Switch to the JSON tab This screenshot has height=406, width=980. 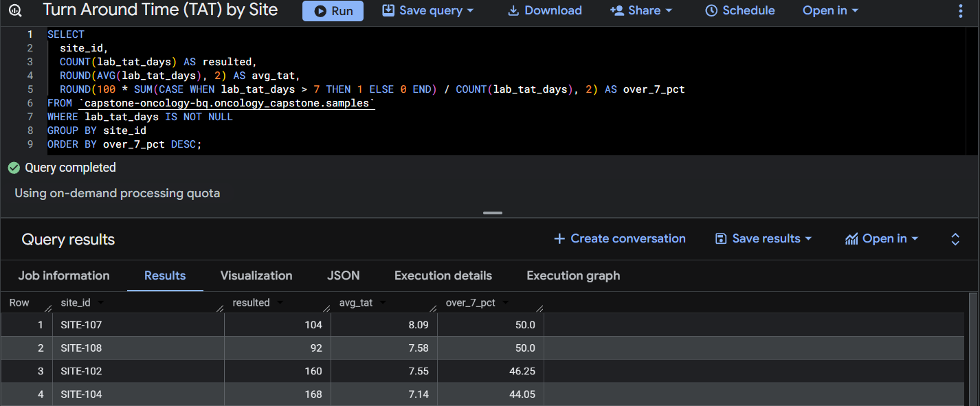344,275
